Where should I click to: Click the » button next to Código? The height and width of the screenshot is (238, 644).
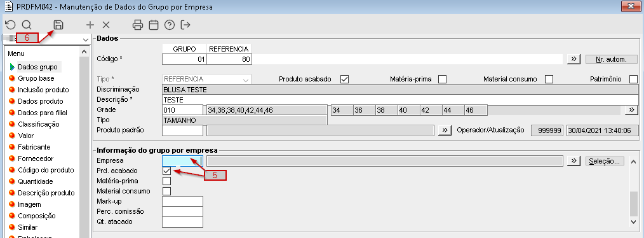(x=574, y=59)
